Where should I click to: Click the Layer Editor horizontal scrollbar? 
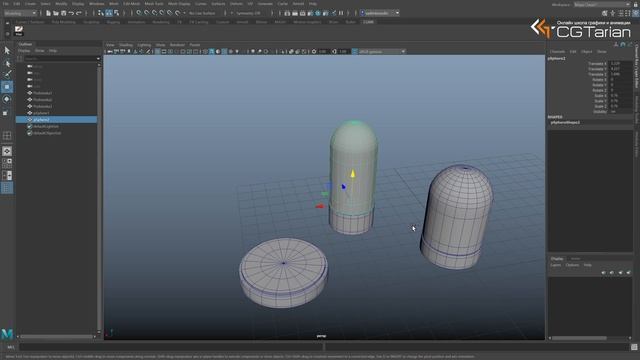[x=579, y=338]
